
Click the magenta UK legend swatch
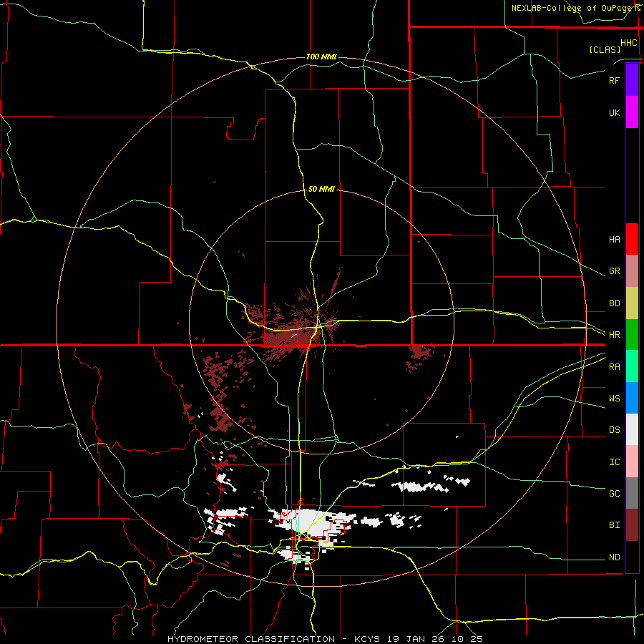click(x=632, y=112)
